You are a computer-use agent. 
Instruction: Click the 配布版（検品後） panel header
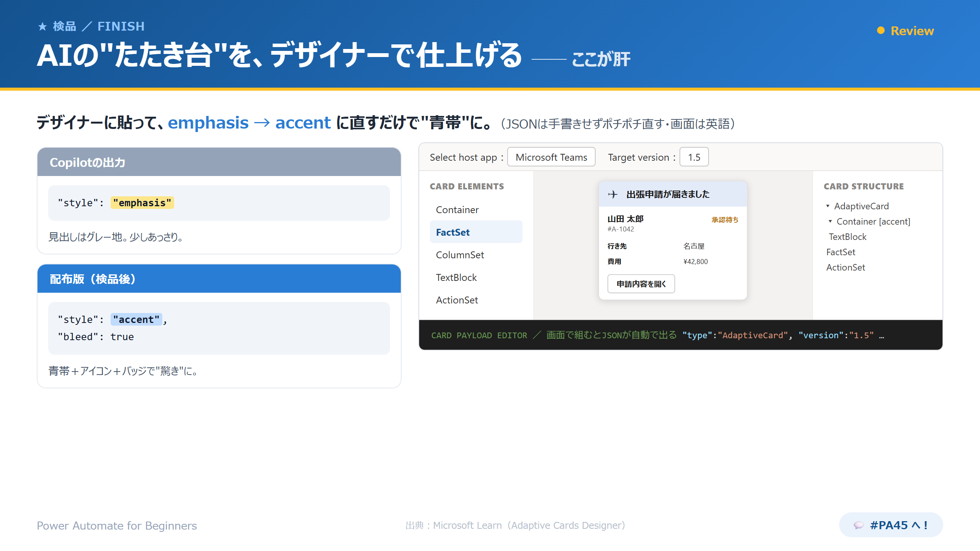(219, 279)
